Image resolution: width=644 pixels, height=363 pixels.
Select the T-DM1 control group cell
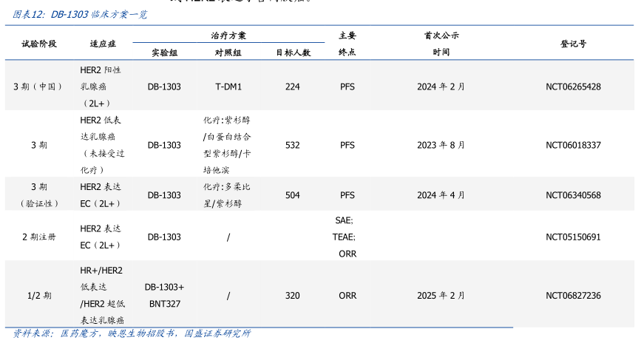[x=228, y=86]
